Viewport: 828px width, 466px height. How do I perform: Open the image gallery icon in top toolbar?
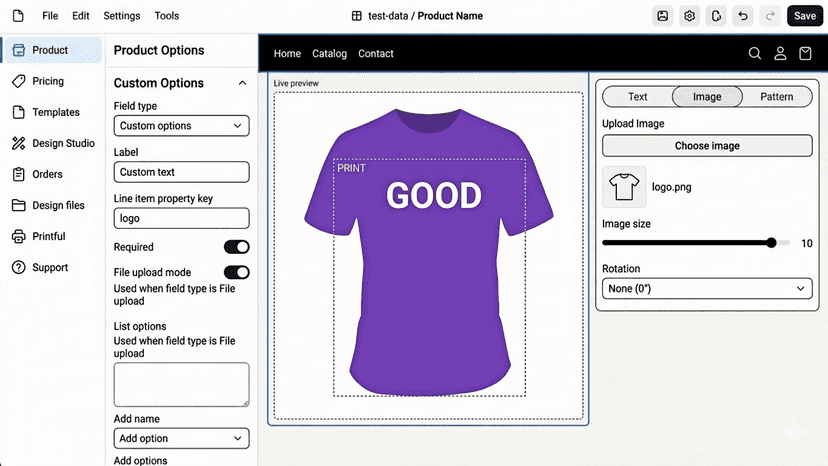[662, 16]
